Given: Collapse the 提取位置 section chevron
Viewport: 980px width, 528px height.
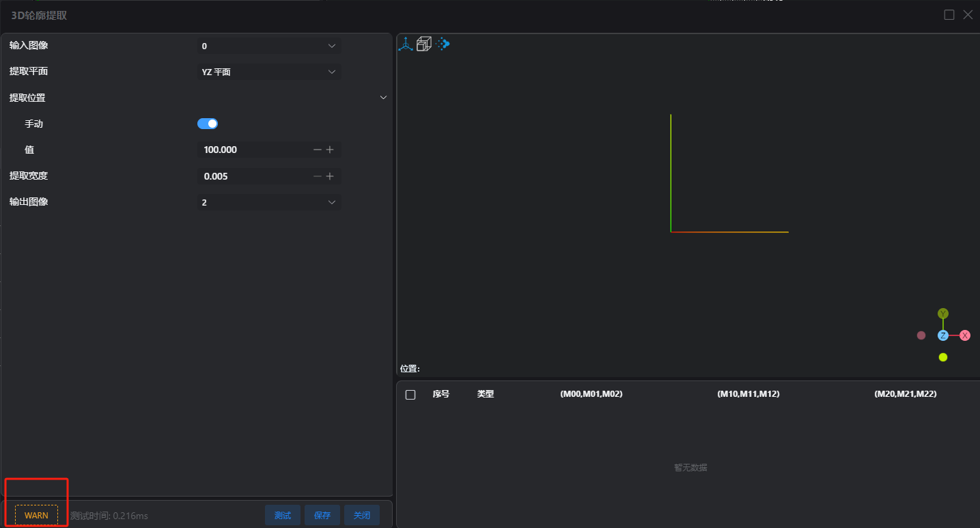Looking at the screenshot, I should [383, 98].
